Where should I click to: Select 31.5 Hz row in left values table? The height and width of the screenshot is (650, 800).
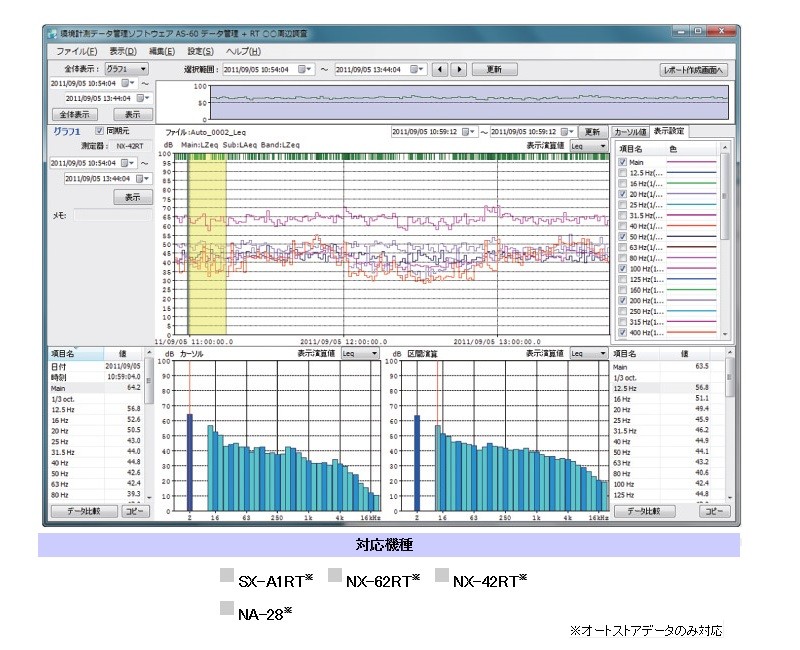click(x=96, y=452)
